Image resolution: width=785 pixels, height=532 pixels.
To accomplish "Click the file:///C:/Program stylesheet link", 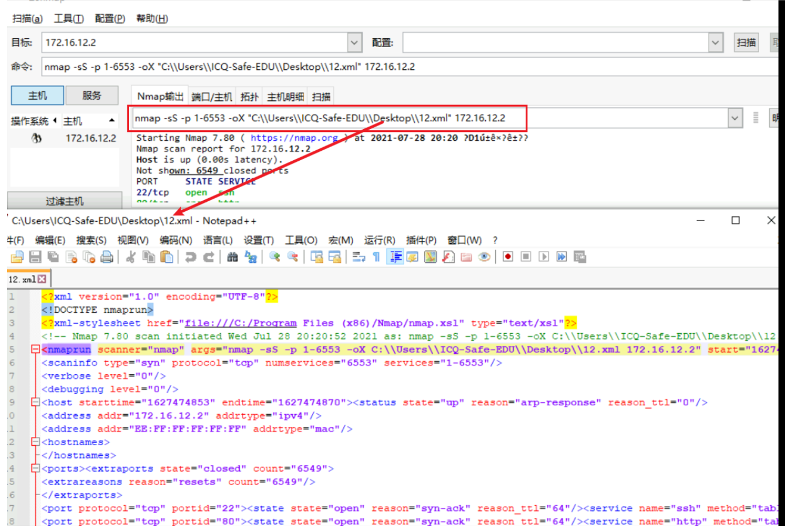I will [241, 323].
